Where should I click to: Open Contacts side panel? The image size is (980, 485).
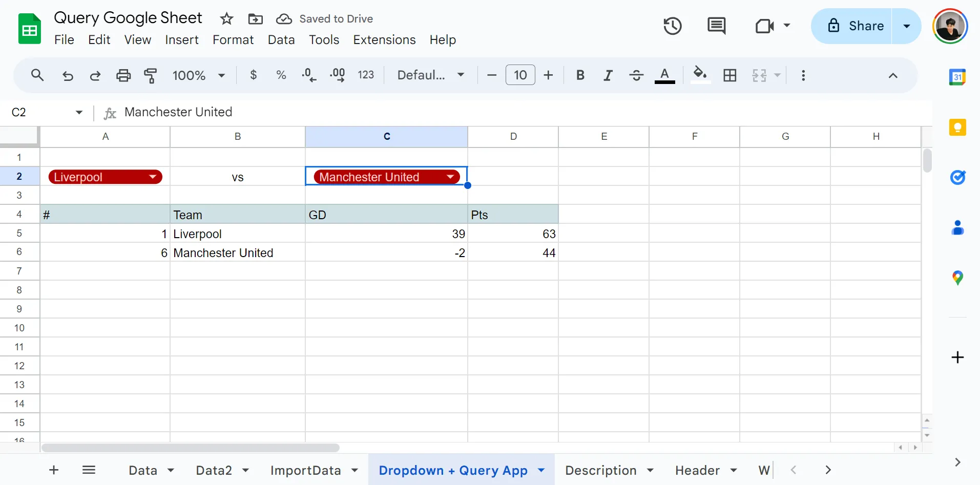pyautogui.click(x=957, y=227)
